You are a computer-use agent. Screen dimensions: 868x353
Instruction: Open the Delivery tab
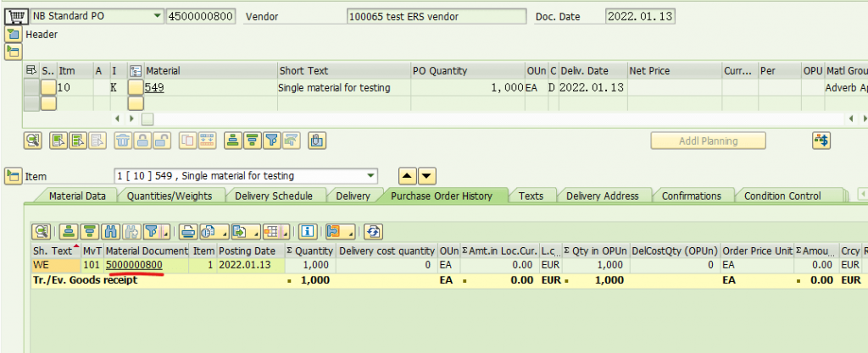(x=353, y=196)
